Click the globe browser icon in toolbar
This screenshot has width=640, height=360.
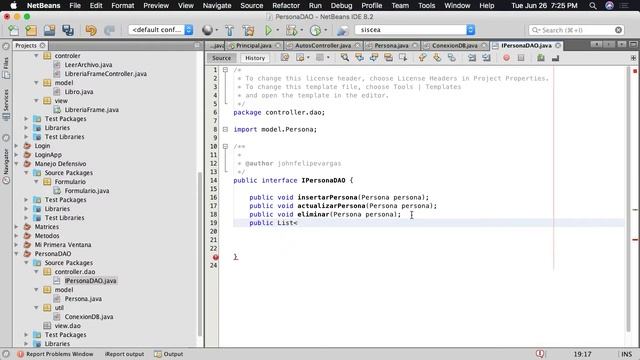click(207, 30)
